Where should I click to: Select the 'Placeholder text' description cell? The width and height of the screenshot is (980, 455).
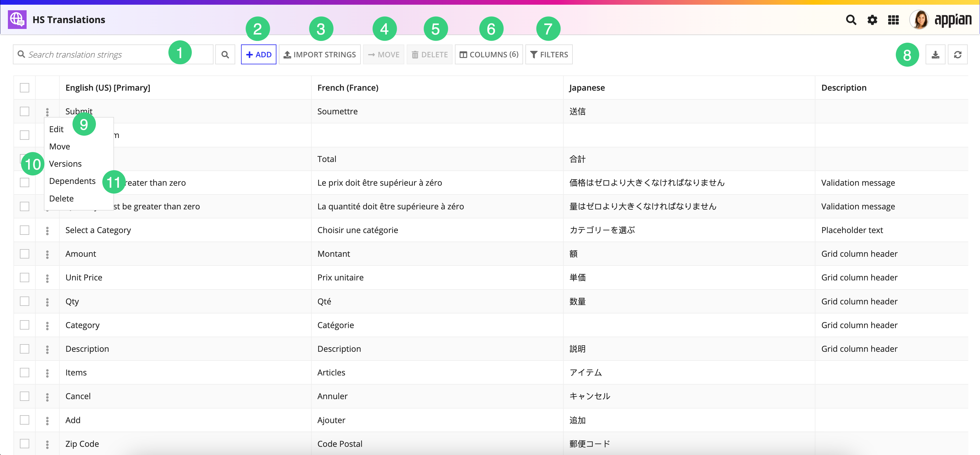(891, 230)
